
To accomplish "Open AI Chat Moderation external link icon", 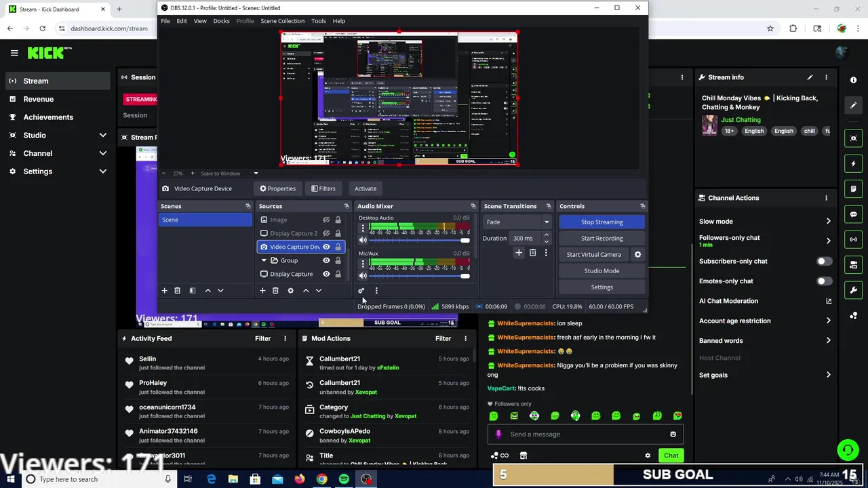I will [828, 301].
